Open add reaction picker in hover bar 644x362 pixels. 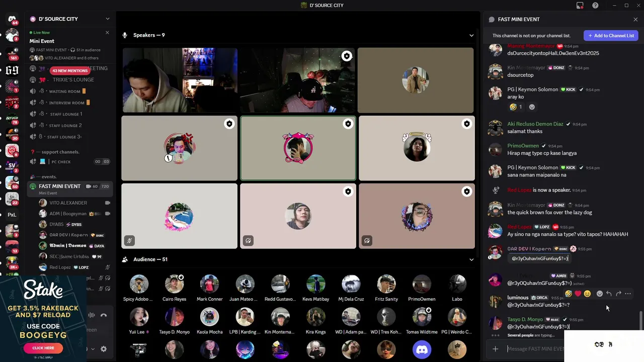[600, 294]
